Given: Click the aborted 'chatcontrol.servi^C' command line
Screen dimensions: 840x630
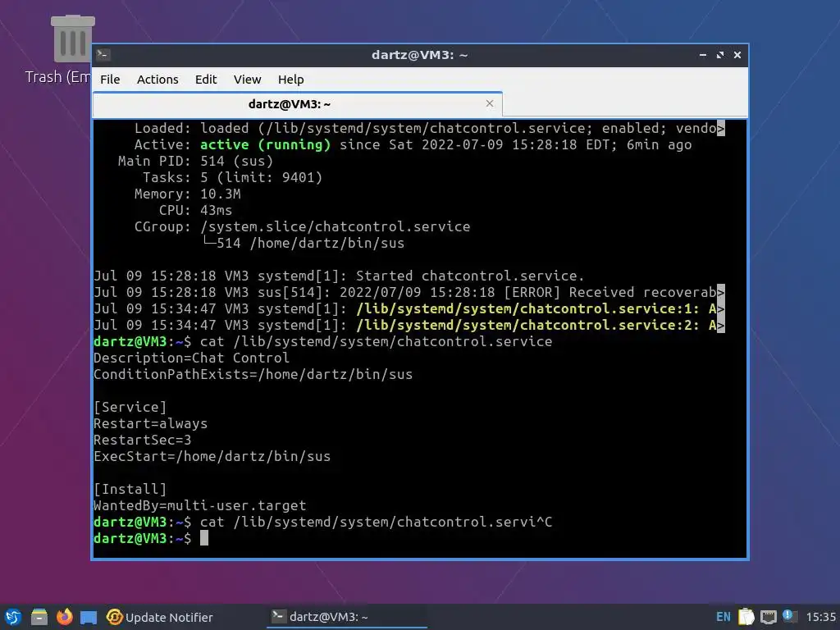Looking at the screenshot, I should [x=323, y=523].
